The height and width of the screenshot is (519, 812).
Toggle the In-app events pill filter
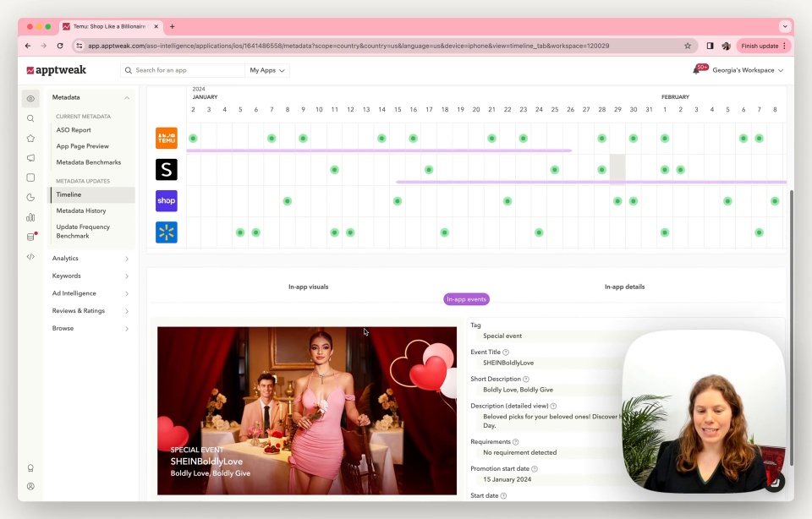[466, 298]
